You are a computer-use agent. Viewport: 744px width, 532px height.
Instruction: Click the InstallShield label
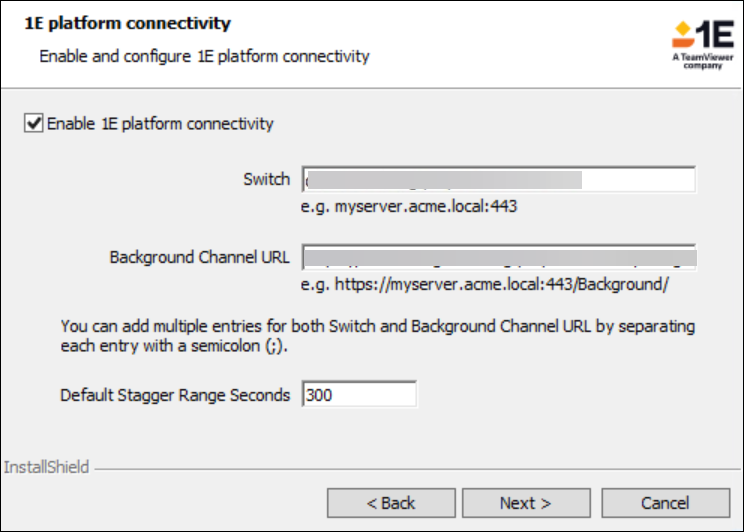pos(46,467)
